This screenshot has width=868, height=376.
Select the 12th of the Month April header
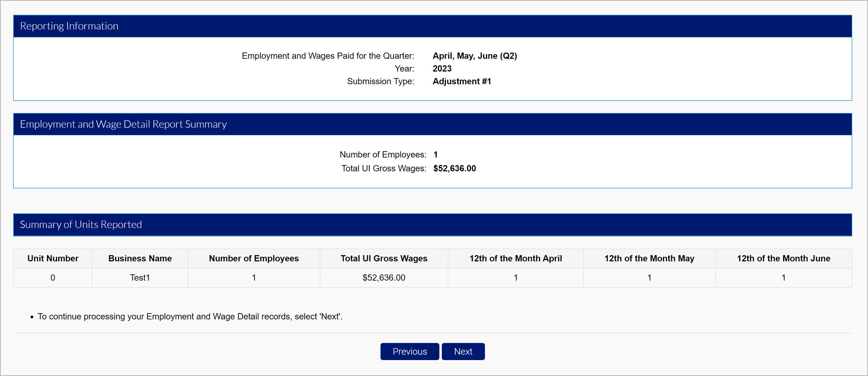(515, 258)
